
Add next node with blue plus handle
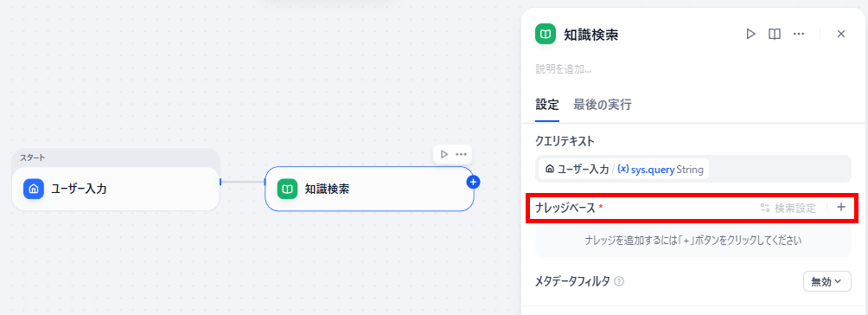tap(473, 182)
